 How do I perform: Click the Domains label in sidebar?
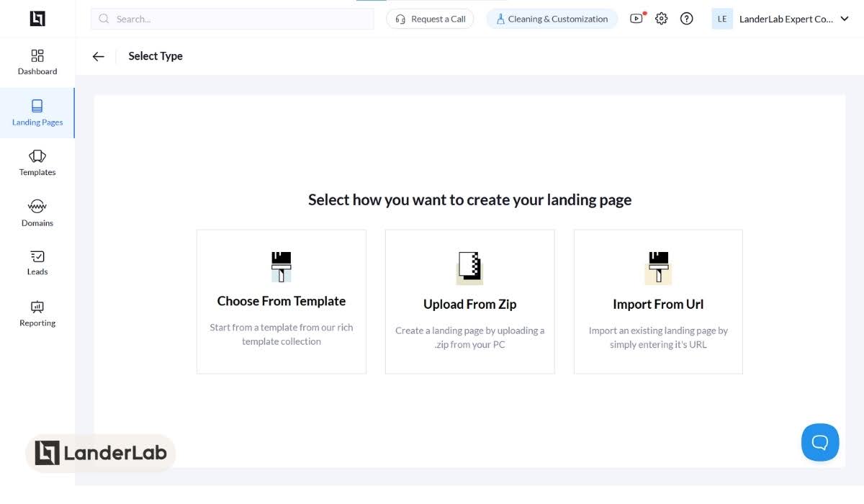pyautogui.click(x=37, y=223)
